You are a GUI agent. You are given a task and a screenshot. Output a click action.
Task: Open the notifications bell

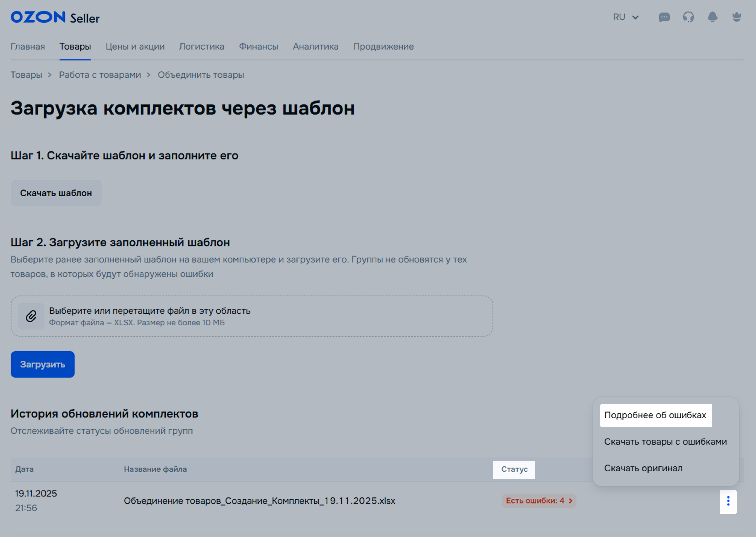pyautogui.click(x=712, y=17)
